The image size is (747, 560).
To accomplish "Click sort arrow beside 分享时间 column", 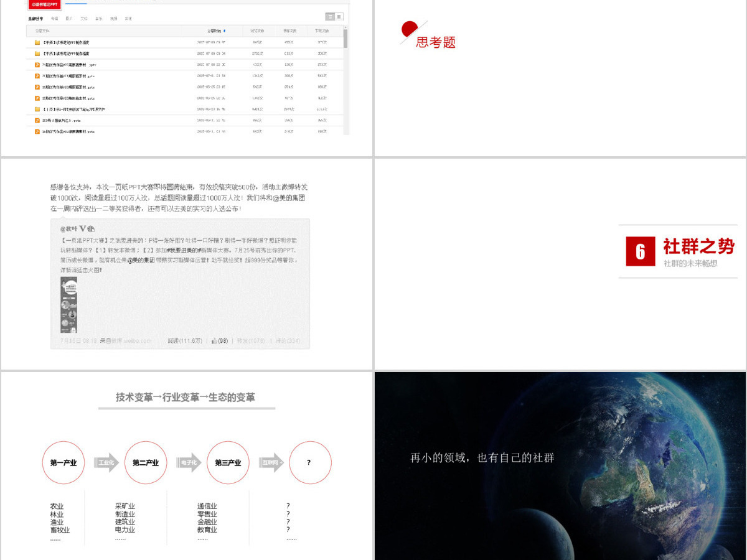I will click(225, 30).
